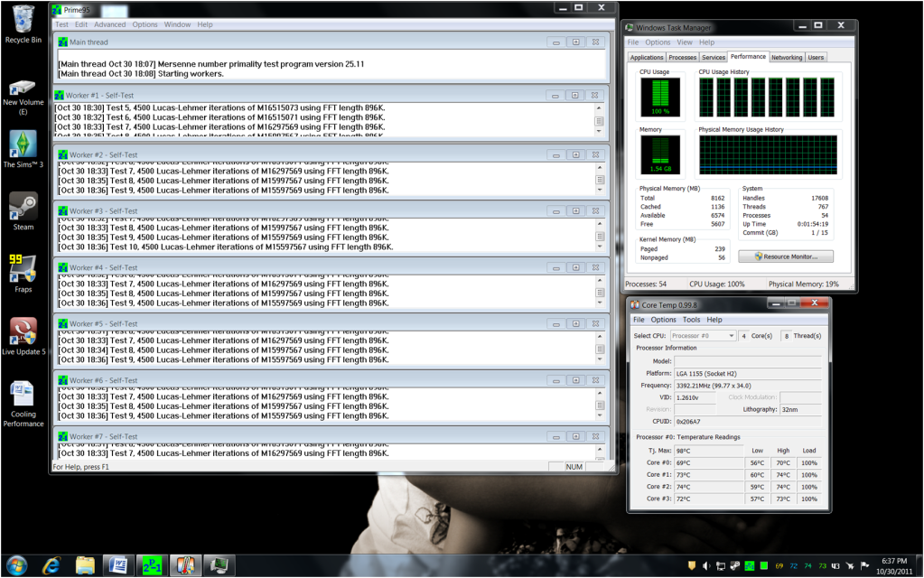Click the VID field showing 1.2610v
Viewport: 924px width, 578px height.
click(695, 397)
